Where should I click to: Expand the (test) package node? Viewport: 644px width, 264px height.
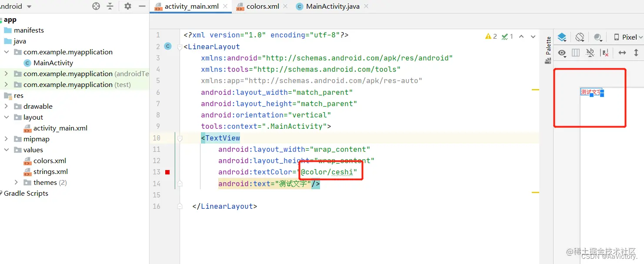7,84
